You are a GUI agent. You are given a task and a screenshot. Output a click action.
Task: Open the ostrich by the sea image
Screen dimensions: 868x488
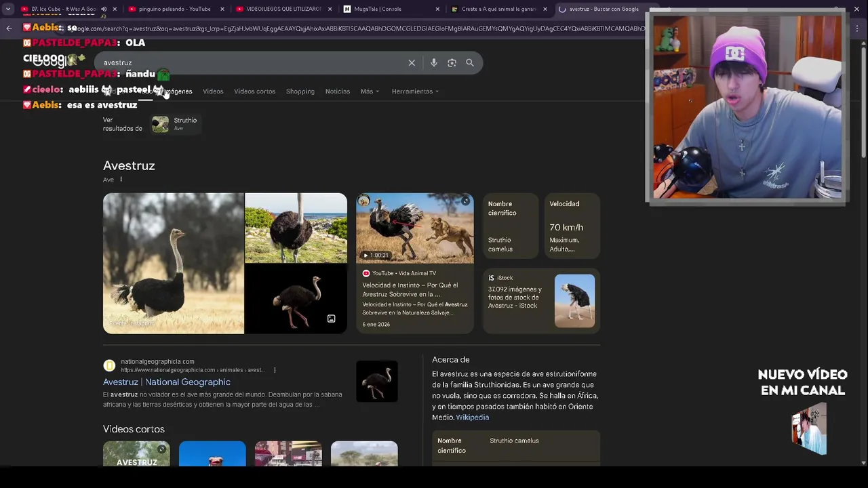pyautogui.click(x=296, y=228)
